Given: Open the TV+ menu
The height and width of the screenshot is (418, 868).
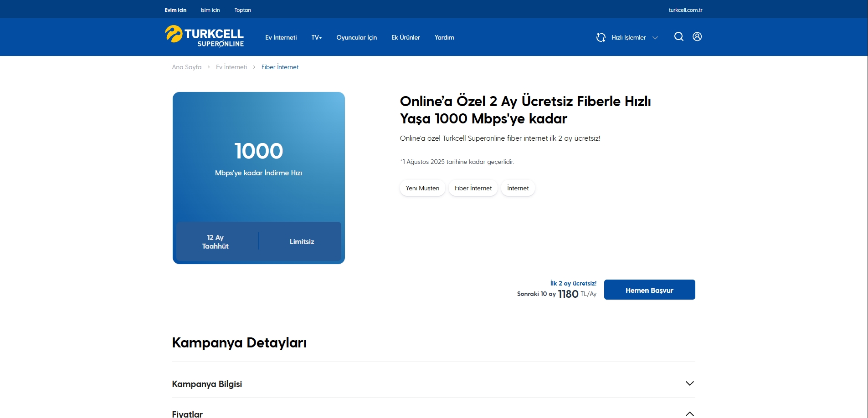Looking at the screenshot, I should (317, 37).
